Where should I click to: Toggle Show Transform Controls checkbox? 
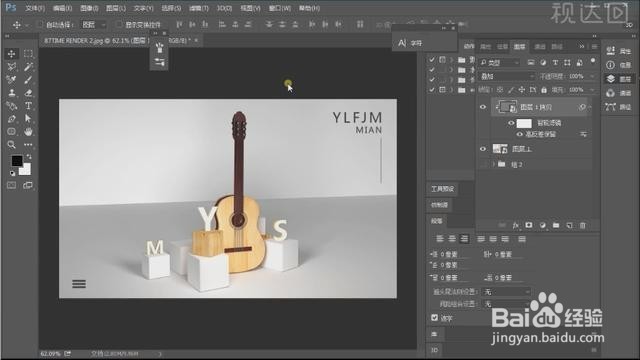coord(119,24)
